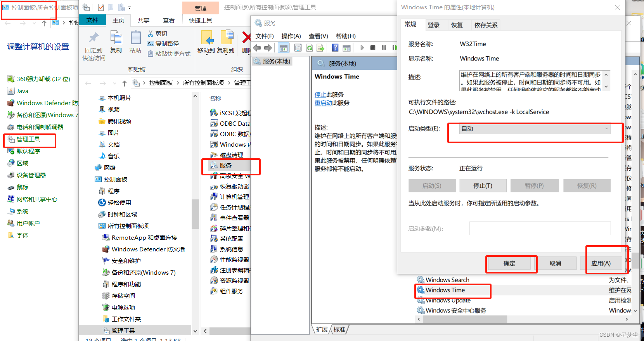Open 查看(V) menu in Services window

click(319, 36)
